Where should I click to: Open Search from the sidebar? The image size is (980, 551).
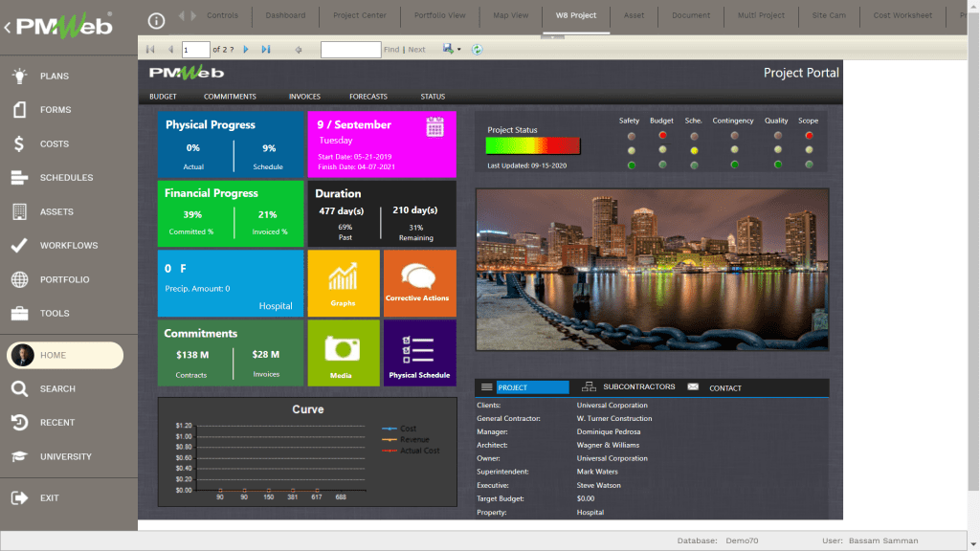point(57,388)
